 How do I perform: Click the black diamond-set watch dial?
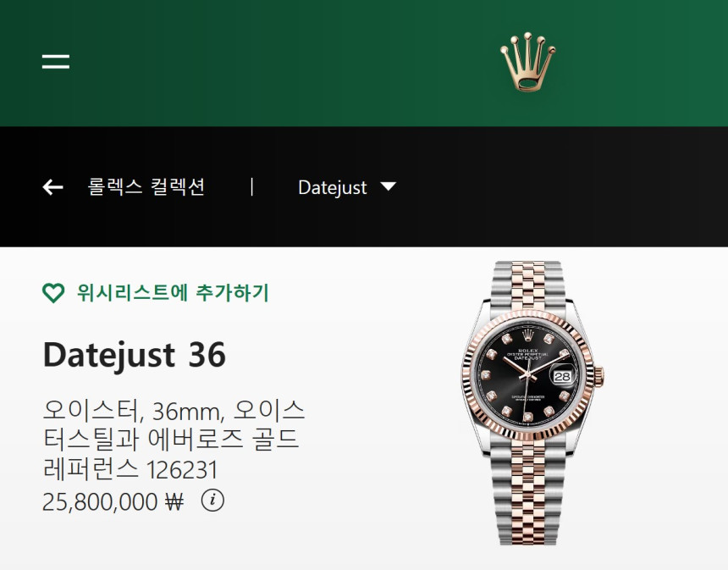point(528,376)
